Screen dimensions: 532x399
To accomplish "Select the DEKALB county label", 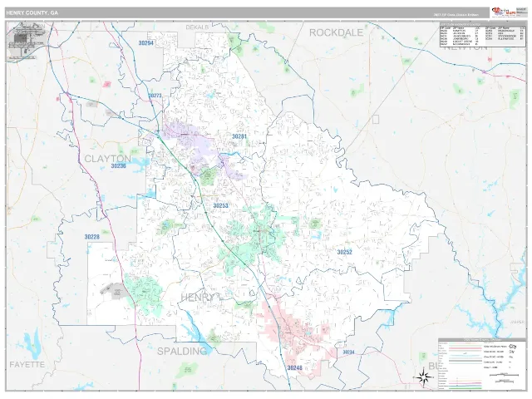I will pyautogui.click(x=197, y=27).
